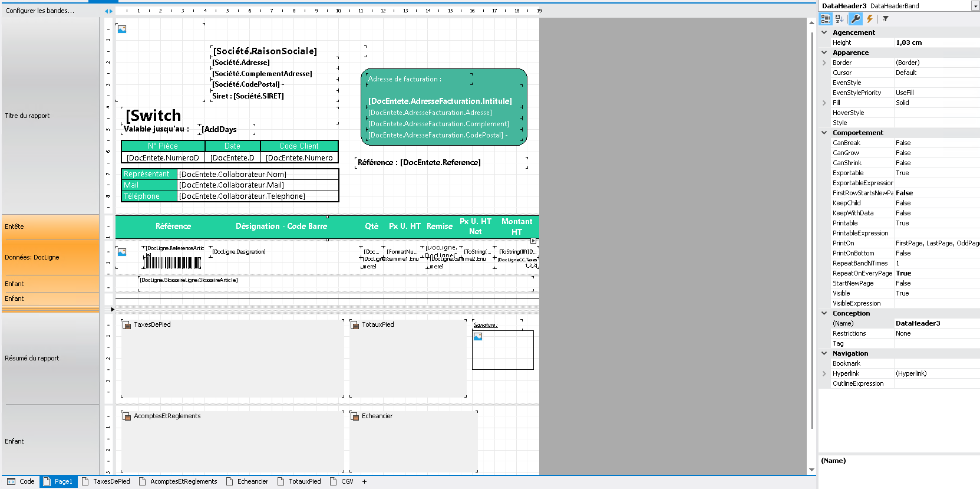The width and height of the screenshot is (980, 489).
Task: Expand the Border property node
Action: (824, 63)
